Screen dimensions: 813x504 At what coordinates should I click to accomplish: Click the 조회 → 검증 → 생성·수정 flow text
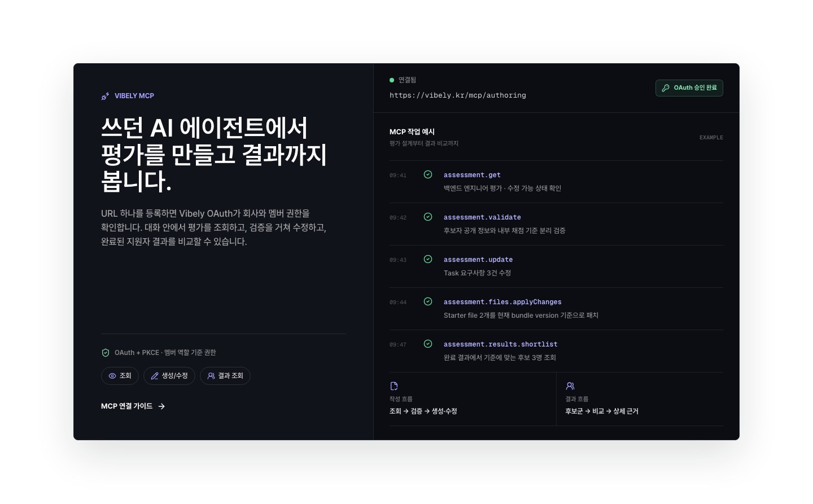tap(423, 411)
